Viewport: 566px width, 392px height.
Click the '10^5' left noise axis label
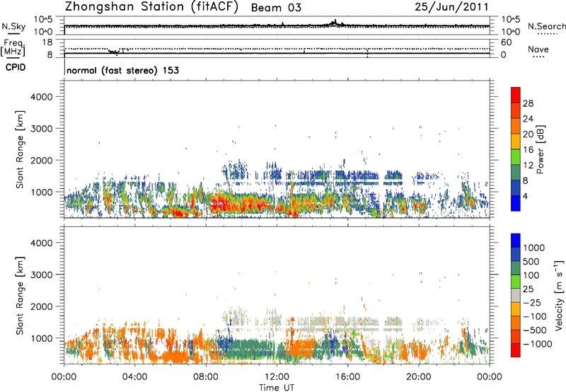pos(43,20)
